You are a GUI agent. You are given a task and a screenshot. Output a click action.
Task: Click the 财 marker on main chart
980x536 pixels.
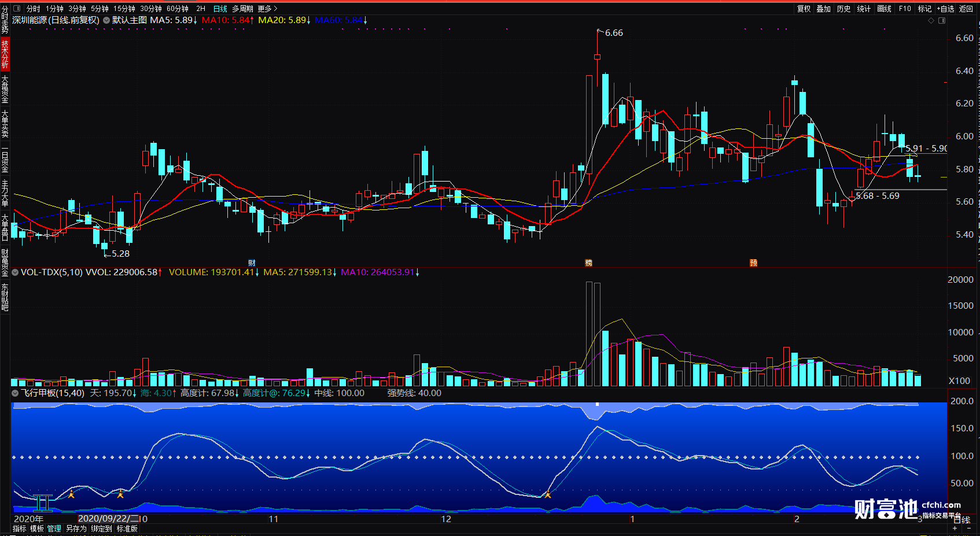pos(252,263)
